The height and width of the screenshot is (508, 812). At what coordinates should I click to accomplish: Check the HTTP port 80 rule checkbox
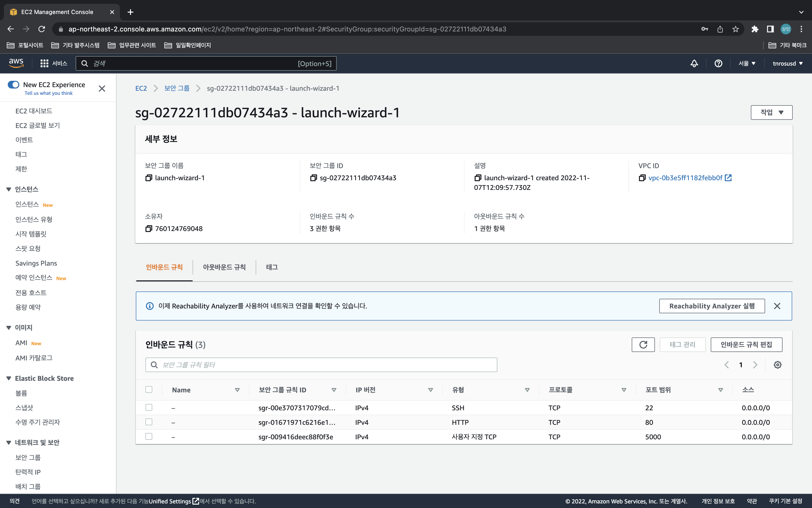[149, 422]
